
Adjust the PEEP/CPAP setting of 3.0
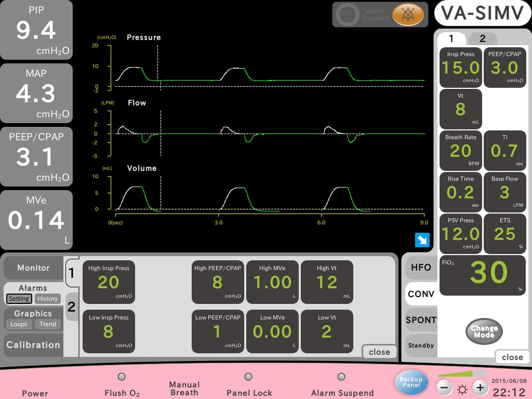point(505,68)
